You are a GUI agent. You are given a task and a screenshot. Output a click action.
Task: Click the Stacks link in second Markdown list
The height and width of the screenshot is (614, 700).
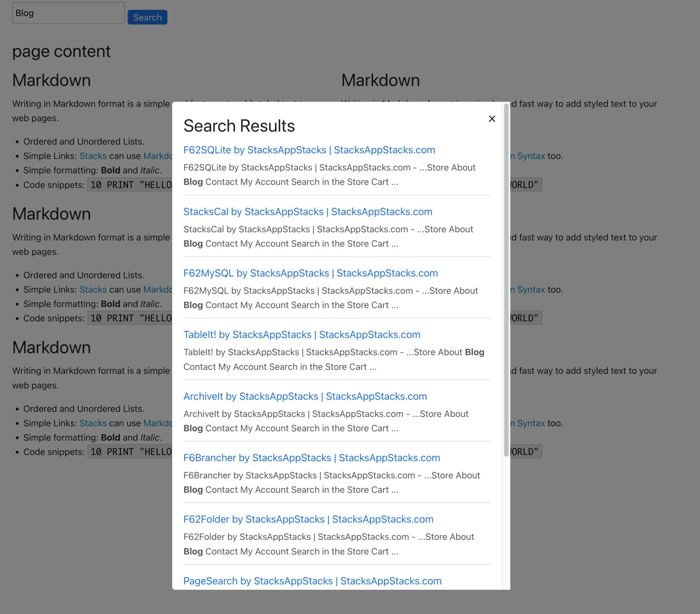tap(93, 290)
